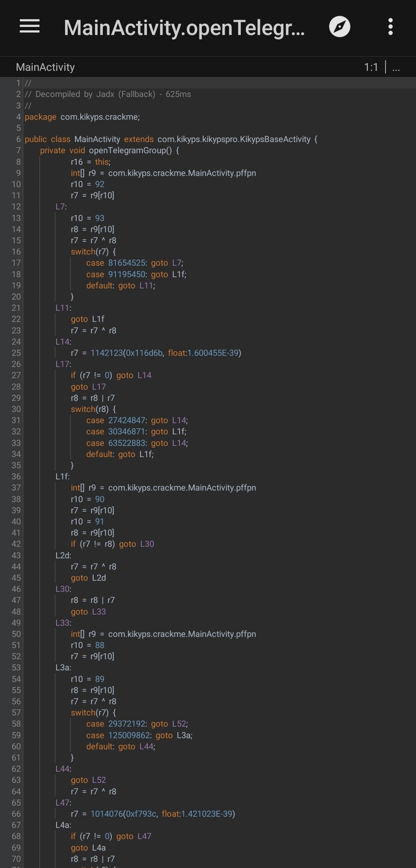Screen dimensions: 416x868
Task: Click the 'r10 = 93' assignment
Action: (87, 218)
